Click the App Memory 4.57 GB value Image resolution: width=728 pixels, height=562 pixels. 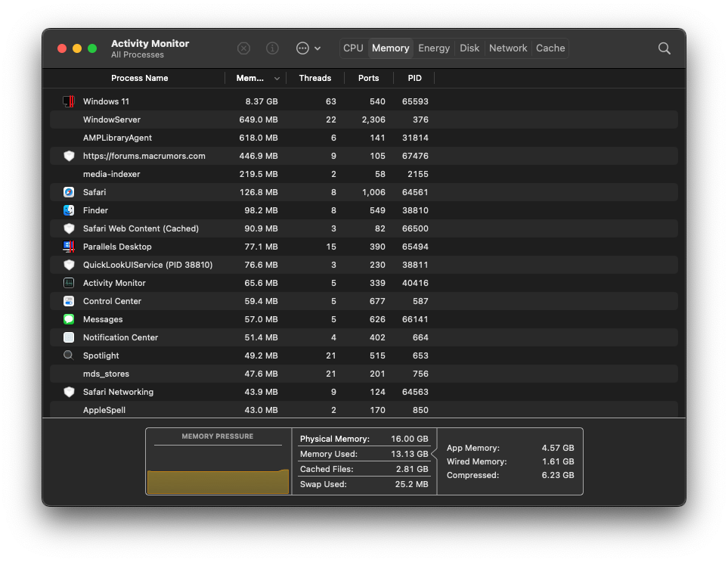coord(558,448)
